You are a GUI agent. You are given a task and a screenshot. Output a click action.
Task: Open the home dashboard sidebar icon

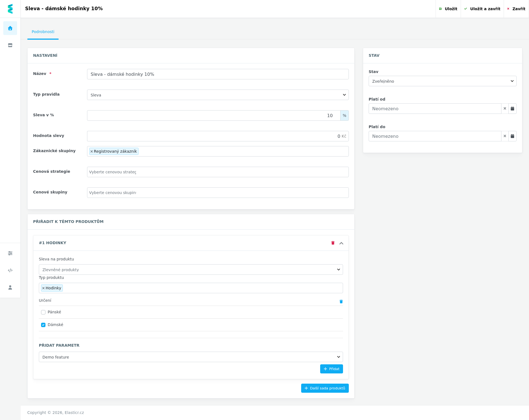pos(10,28)
